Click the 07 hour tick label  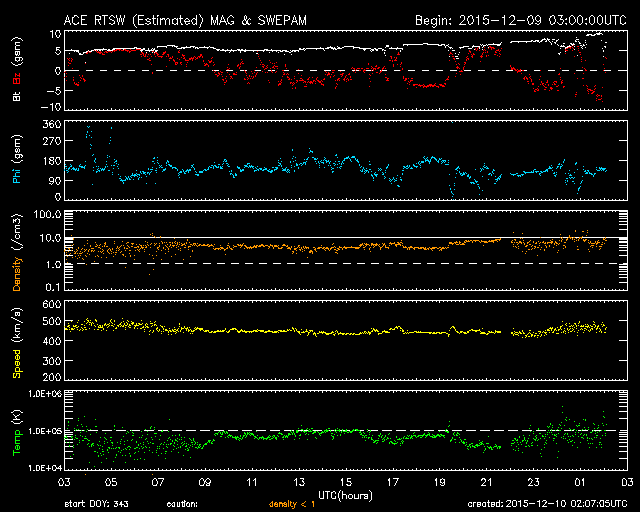pyautogui.click(x=156, y=482)
